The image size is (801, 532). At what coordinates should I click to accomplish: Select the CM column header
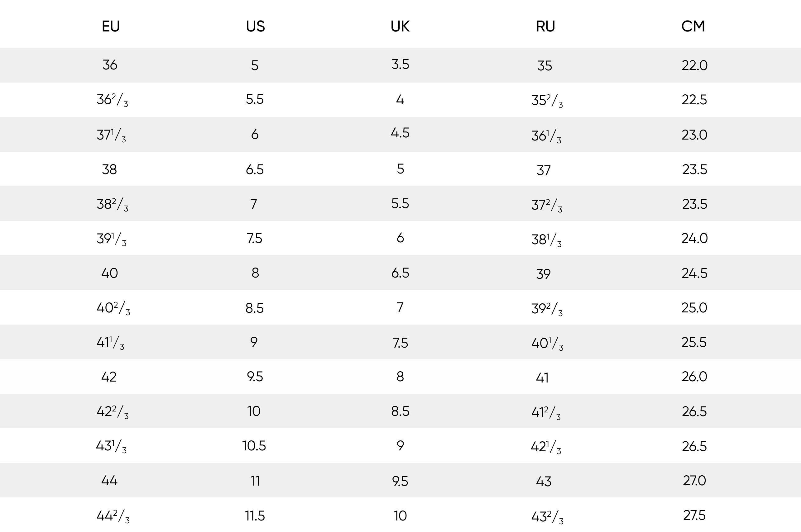pyautogui.click(x=693, y=26)
